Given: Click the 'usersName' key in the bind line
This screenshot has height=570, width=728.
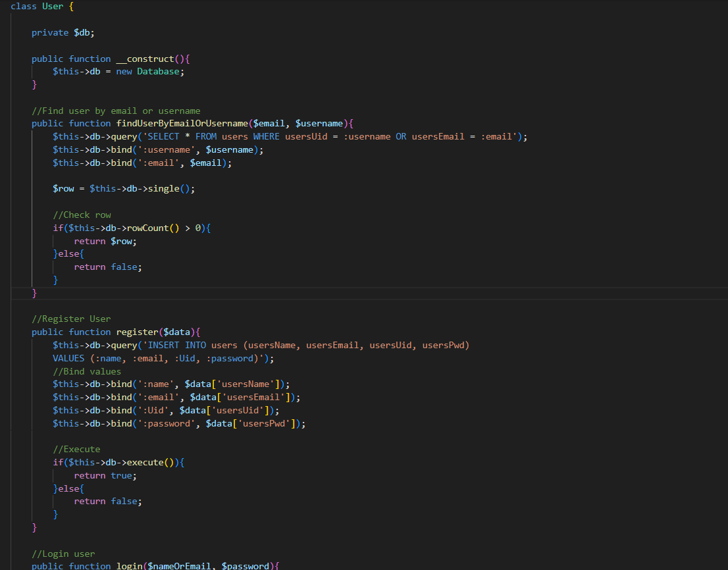Looking at the screenshot, I should pyautogui.click(x=245, y=384).
